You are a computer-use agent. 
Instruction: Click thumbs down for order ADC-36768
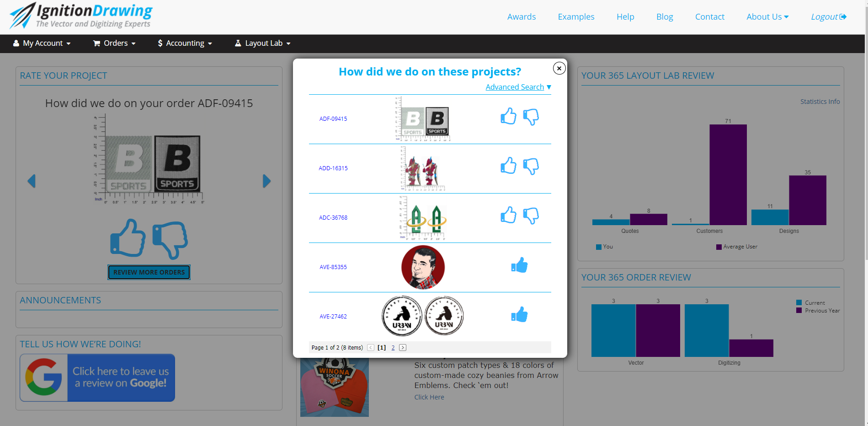[531, 216]
